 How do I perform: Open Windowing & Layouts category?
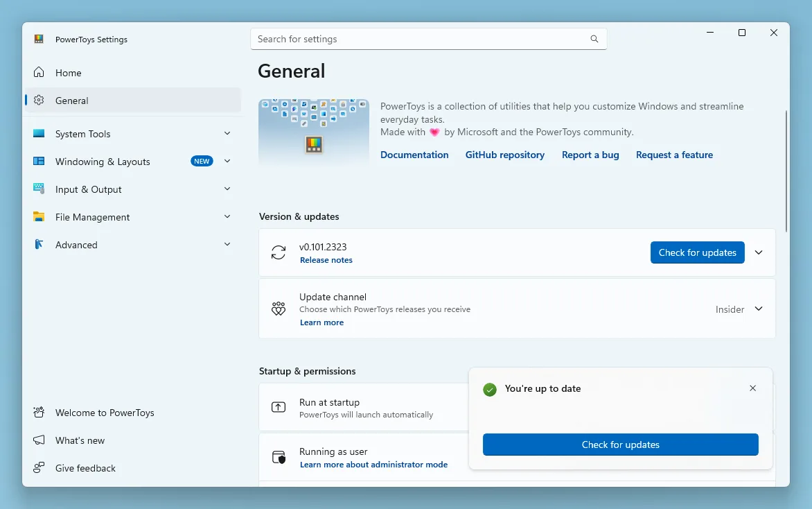point(132,162)
